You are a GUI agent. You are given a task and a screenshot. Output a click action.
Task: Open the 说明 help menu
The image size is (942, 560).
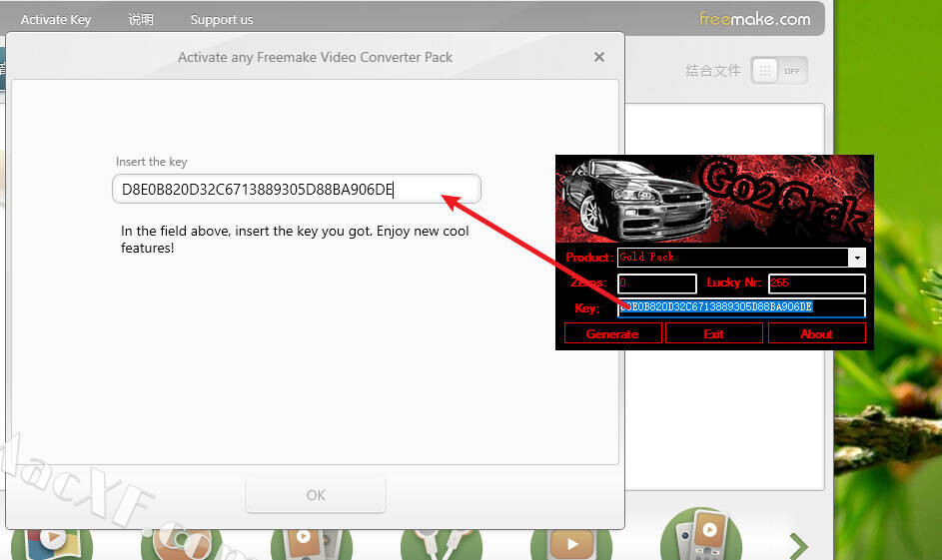[x=141, y=19]
